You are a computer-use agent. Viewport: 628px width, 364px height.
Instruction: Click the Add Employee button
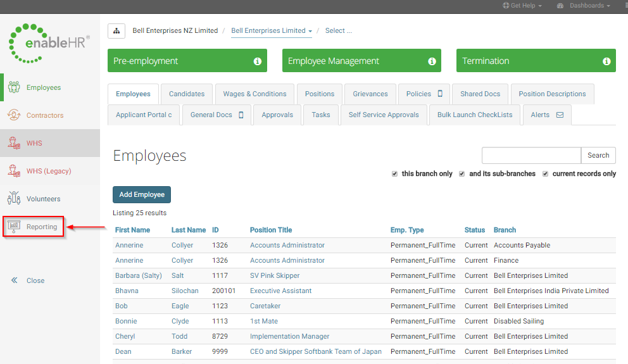click(x=142, y=194)
